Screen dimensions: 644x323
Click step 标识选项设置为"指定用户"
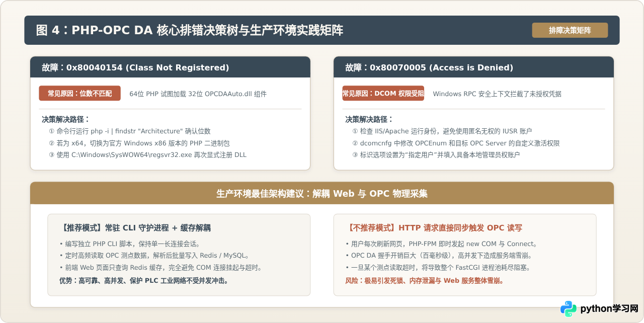(436, 155)
